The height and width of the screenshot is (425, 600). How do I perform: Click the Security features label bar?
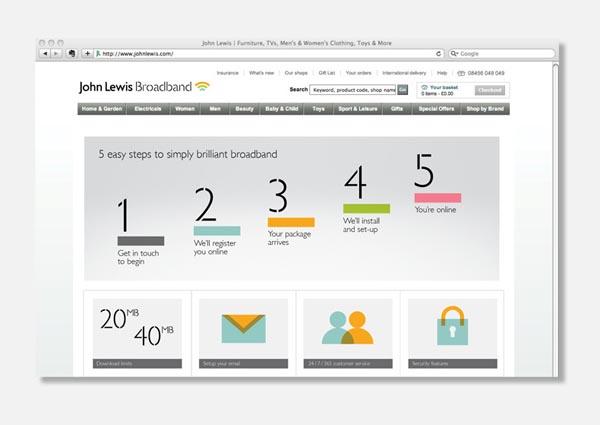(453, 363)
